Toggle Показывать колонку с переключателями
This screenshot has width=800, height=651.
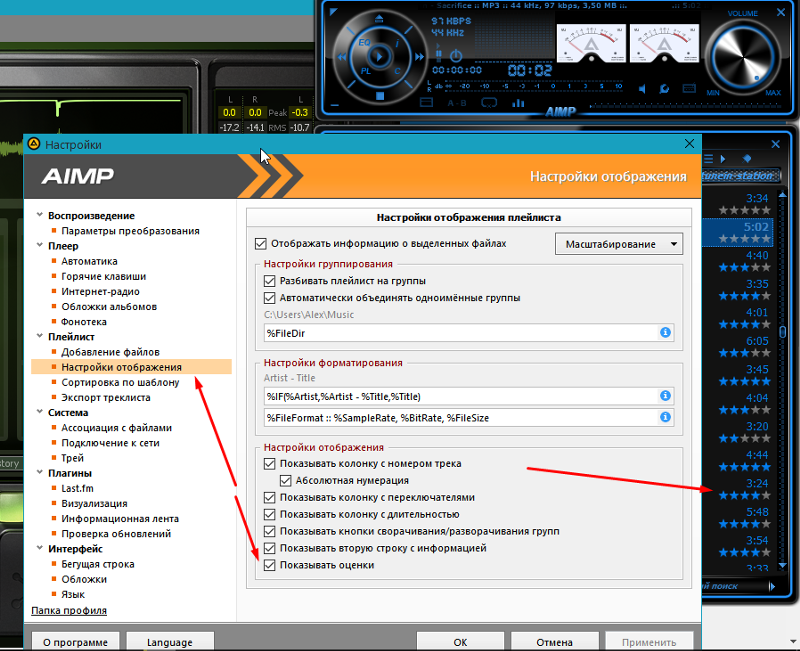[x=269, y=497]
